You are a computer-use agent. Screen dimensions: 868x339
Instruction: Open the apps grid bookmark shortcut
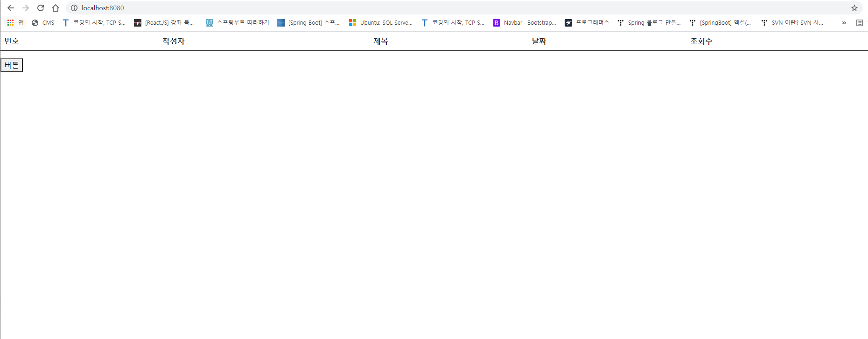(x=15, y=22)
